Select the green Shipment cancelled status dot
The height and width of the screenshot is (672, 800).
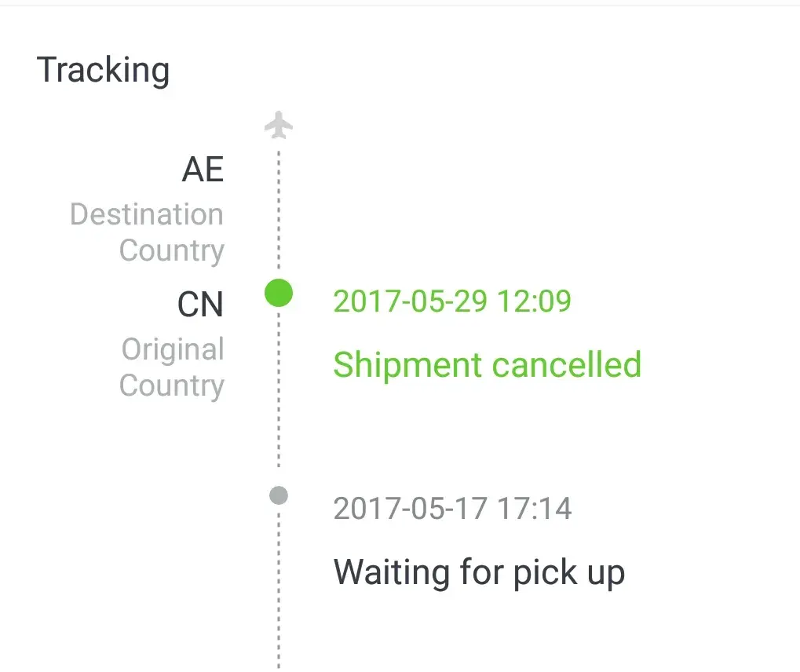pyautogui.click(x=279, y=294)
